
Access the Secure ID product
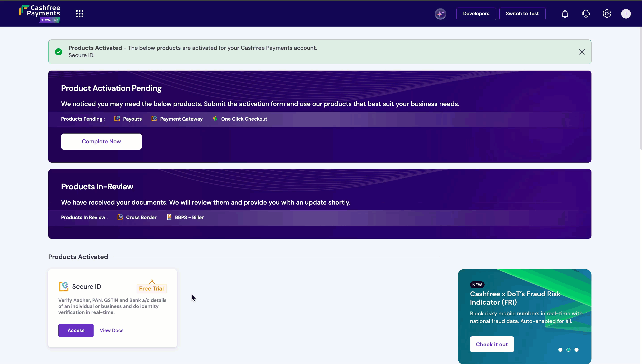[76, 330]
